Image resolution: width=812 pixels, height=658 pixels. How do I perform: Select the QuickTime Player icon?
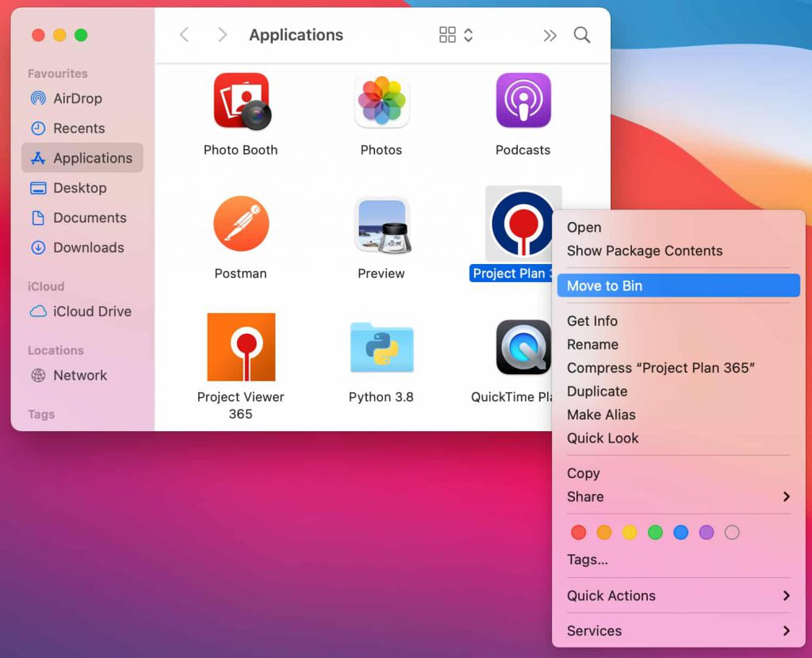pyautogui.click(x=523, y=347)
